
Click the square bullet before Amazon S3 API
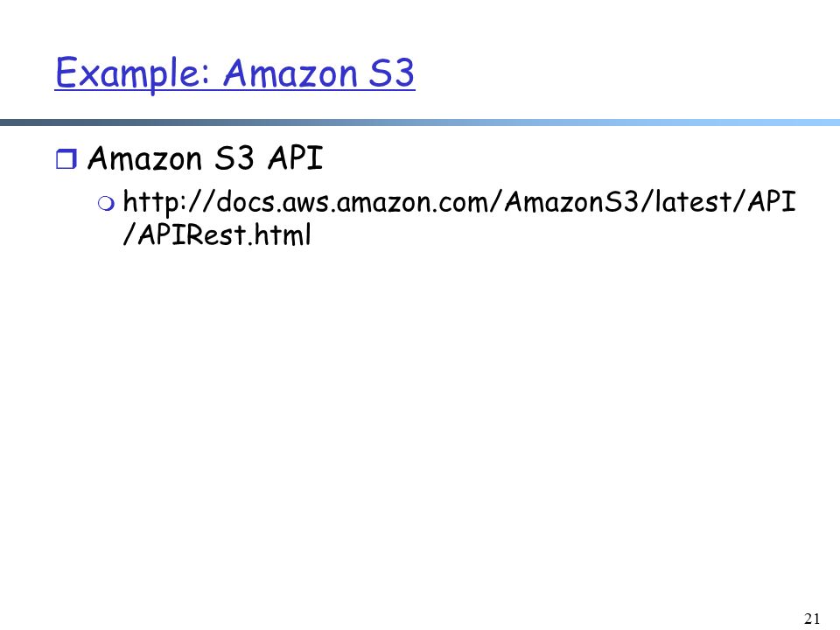[66, 159]
